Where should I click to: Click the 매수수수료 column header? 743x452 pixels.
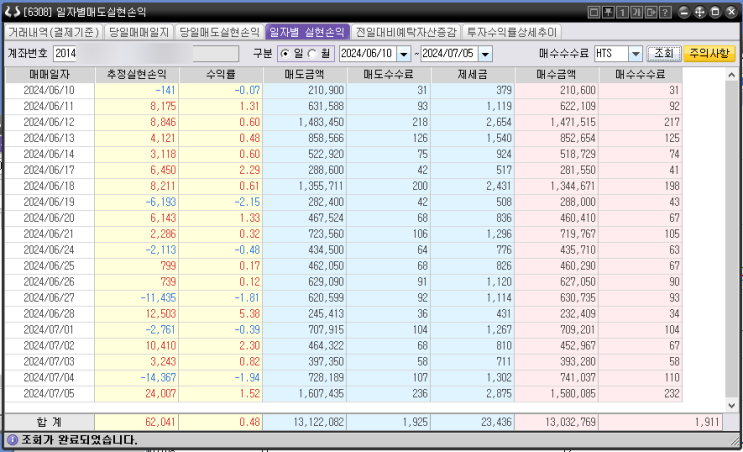(x=641, y=74)
